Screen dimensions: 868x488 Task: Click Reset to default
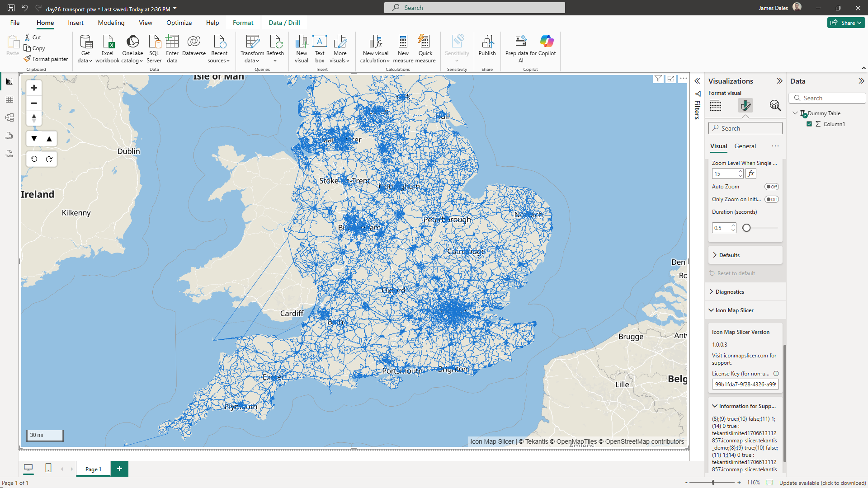click(x=736, y=273)
